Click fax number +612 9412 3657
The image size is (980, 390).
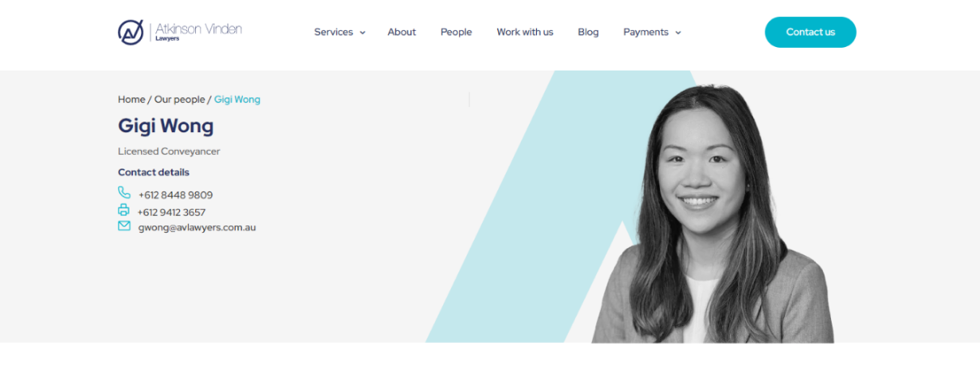click(x=172, y=212)
